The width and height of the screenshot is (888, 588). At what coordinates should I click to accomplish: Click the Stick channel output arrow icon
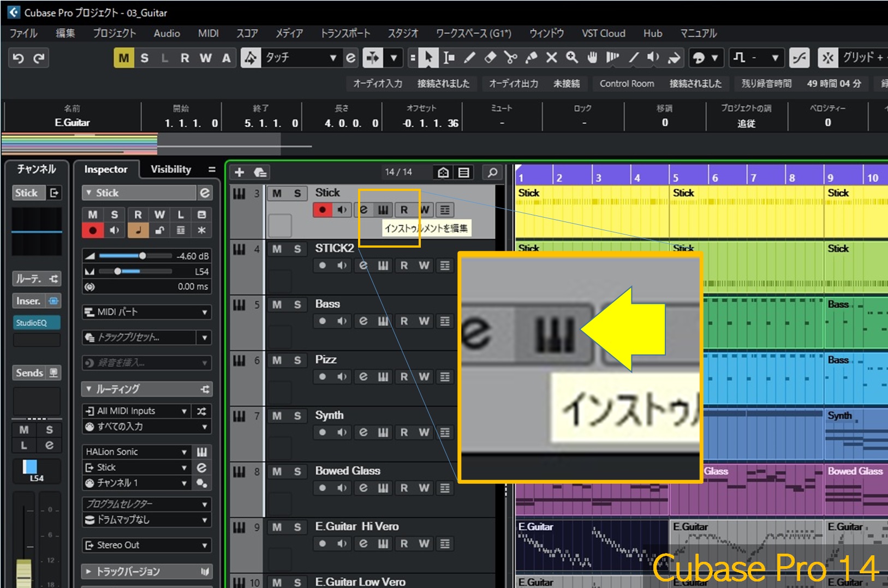(x=54, y=193)
